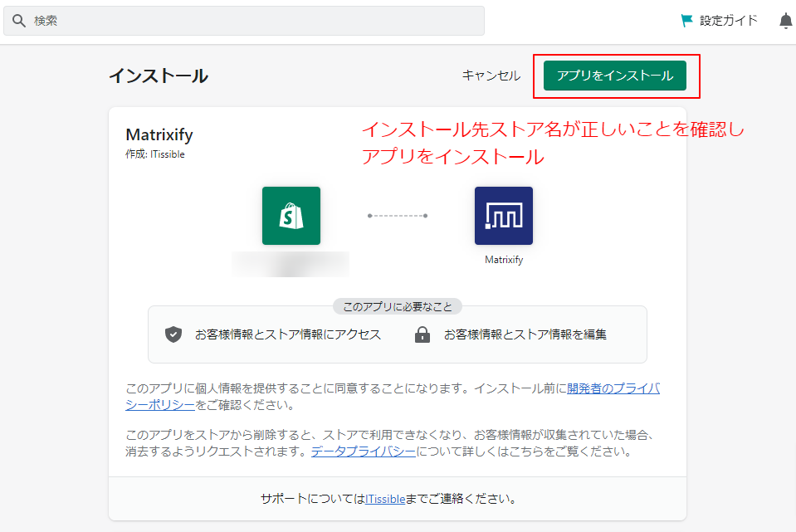Click the 設定ガイド flag icon
Image resolution: width=796 pixels, height=532 pixels.
[686, 20]
